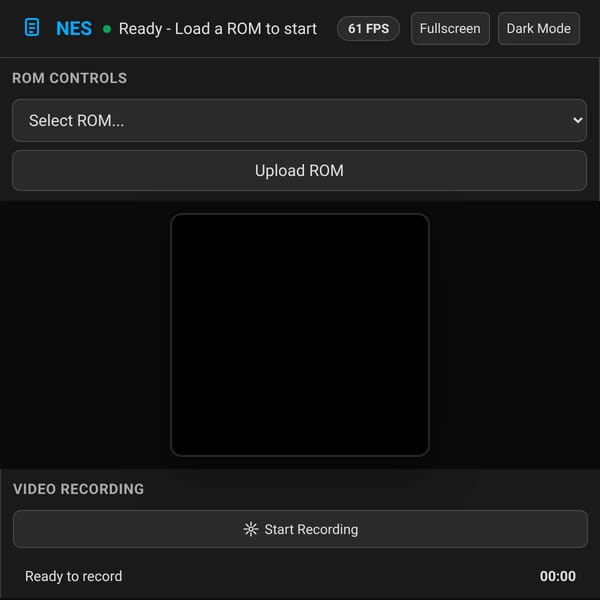
Task: Click the 'Ready - Load a ROM to start' status
Action: pyautogui.click(x=218, y=29)
